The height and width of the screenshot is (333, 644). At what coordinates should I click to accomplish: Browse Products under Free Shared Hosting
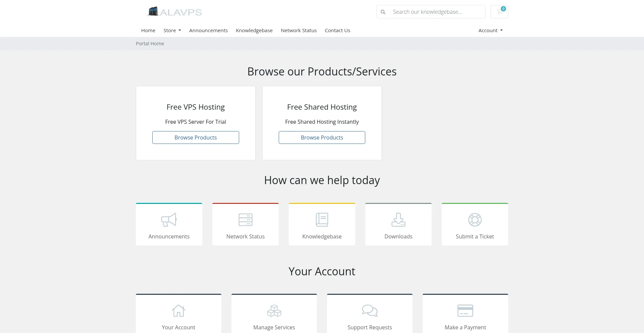point(322,137)
